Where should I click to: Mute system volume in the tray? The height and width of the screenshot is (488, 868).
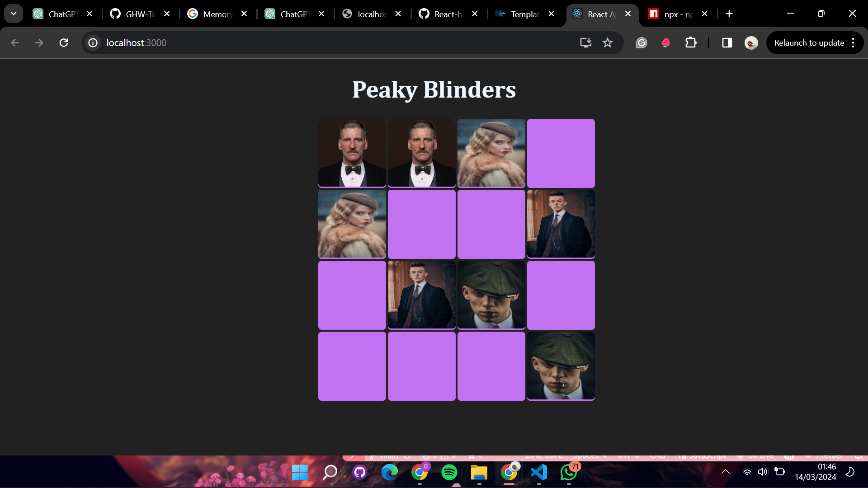coord(763,471)
